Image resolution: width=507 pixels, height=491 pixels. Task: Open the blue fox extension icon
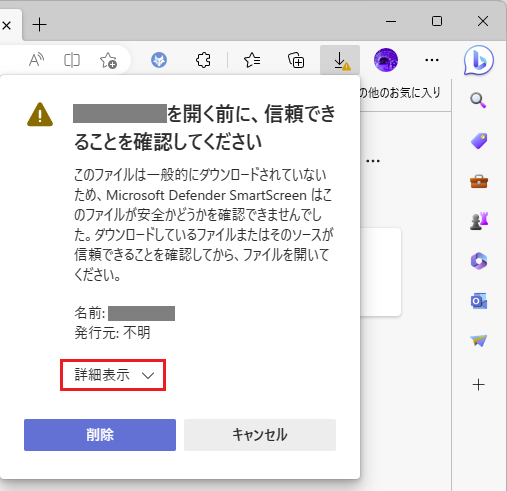[159, 60]
